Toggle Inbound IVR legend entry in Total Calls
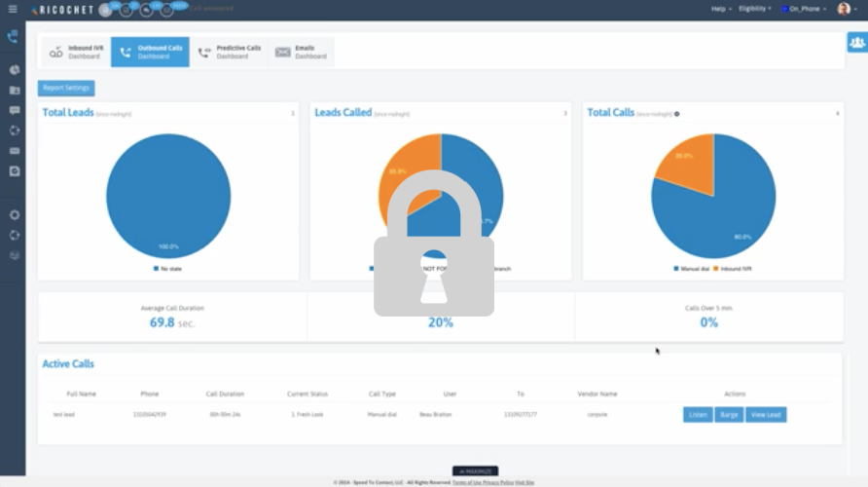This screenshot has height=487, width=868. [734, 268]
